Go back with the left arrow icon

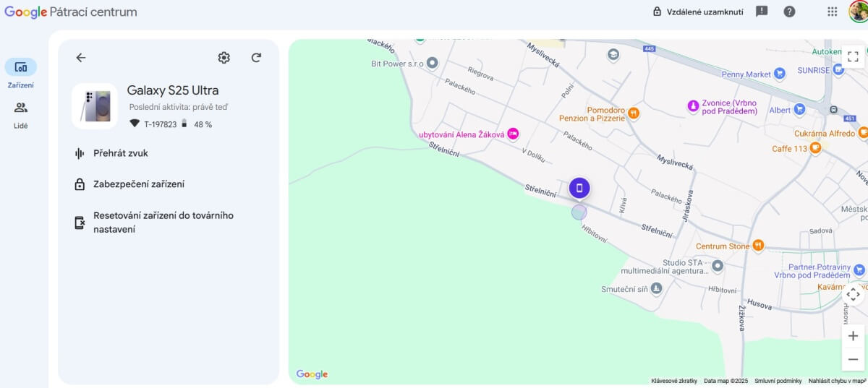click(x=81, y=58)
